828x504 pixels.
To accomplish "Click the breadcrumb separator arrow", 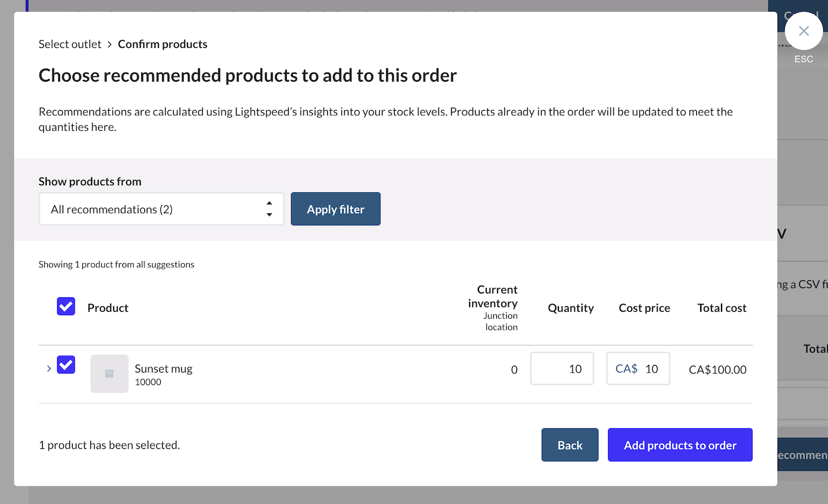I will pyautogui.click(x=109, y=44).
